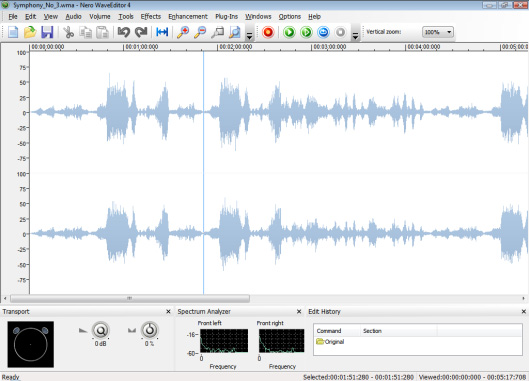
Task: Click the Section column header
Action: click(399, 331)
